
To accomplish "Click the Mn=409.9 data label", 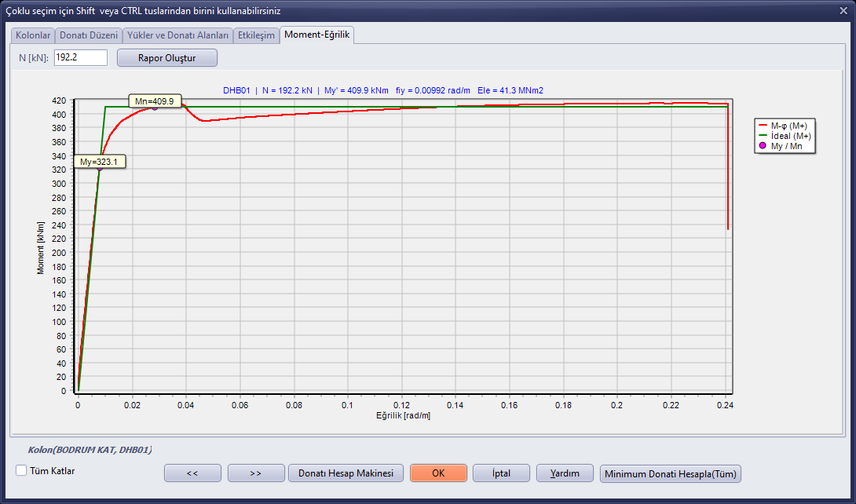I will click(x=155, y=101).
